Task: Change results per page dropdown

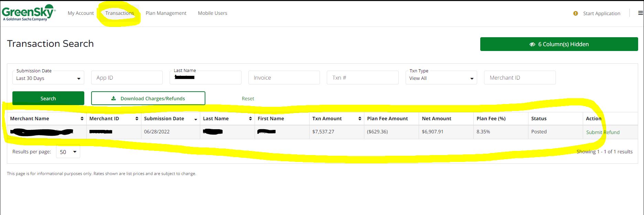Action: pyautogui.click(x=68, y=152)
